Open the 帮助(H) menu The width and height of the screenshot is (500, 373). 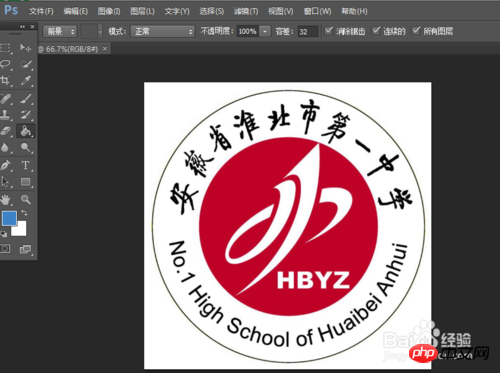(354, 11)
